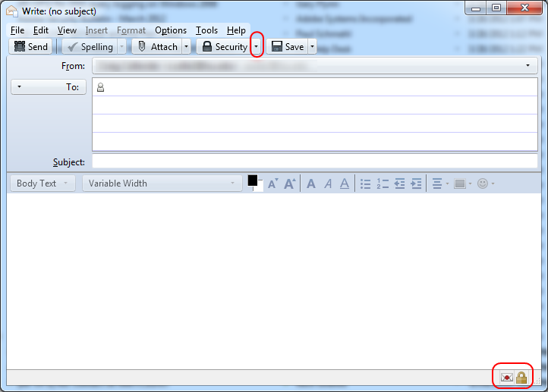548x392 pixels.
Task: Click the first To address field
Action: point(314,87)
